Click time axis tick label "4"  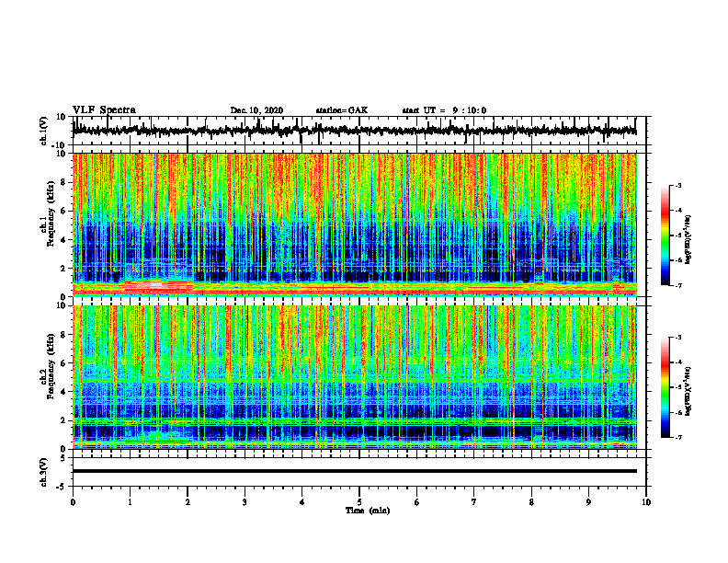(302, 502)
